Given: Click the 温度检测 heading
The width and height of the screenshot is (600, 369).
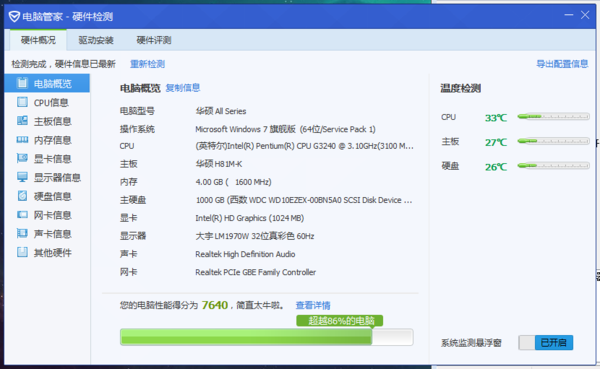Looking at the screenshot, I should tap(460, 88).
